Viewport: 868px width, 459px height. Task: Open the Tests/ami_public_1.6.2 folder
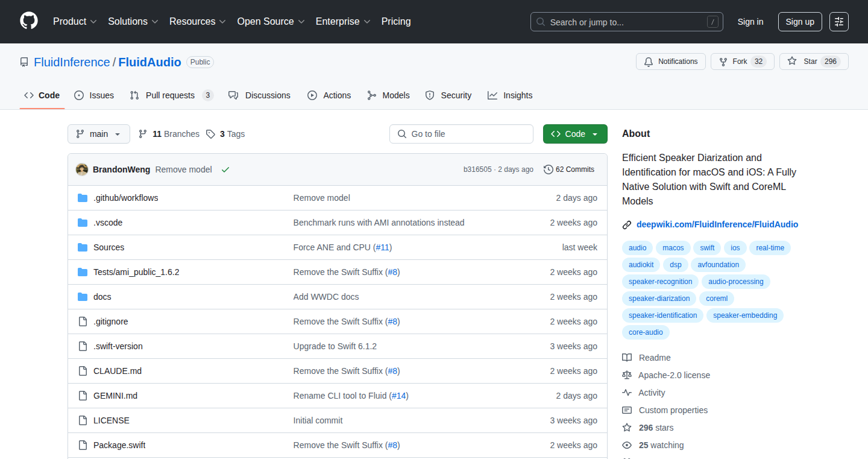pos(136,272)
